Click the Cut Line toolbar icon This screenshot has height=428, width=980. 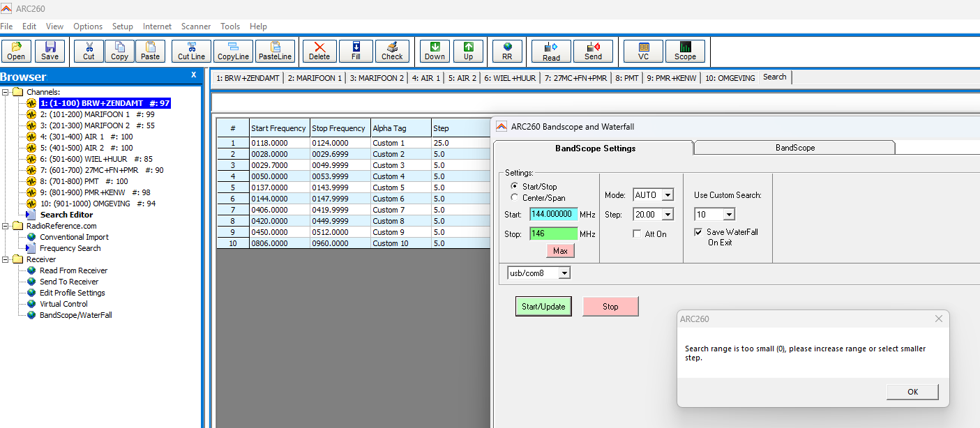tap(191, 51)
